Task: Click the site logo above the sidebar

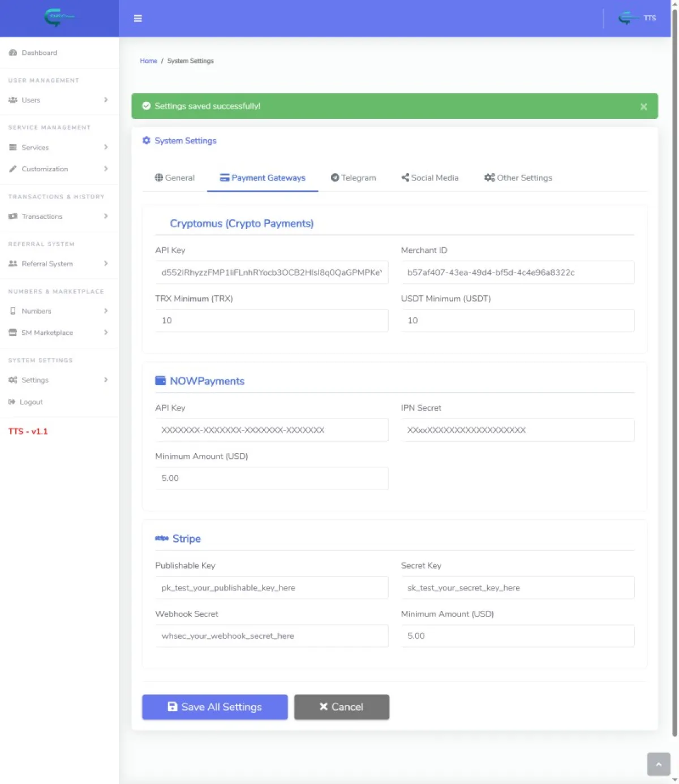Action: (59, 18)
